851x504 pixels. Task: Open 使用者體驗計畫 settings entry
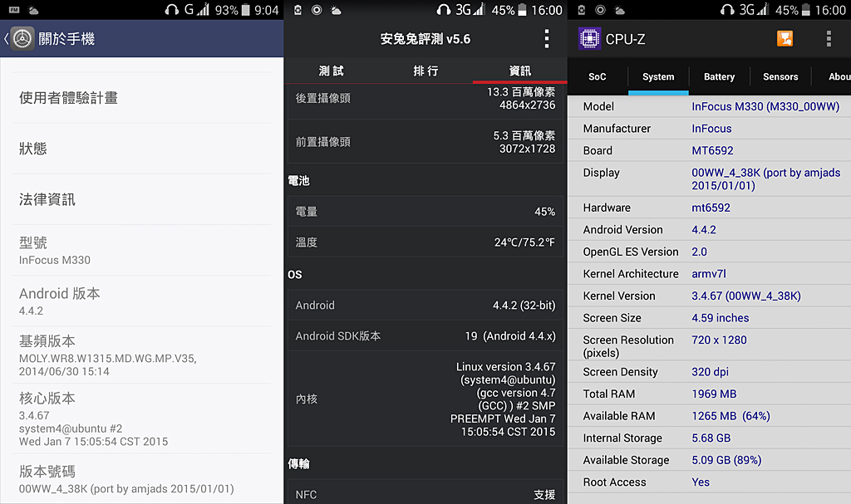tap(141, 98)
